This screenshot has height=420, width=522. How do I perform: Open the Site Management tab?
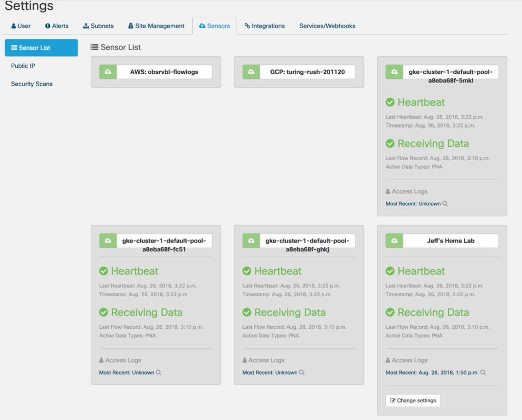pyautogui.click(x=156, y=25)
